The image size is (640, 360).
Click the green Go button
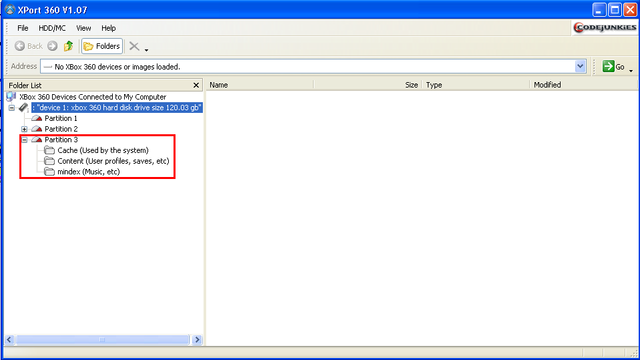(613, 67)
